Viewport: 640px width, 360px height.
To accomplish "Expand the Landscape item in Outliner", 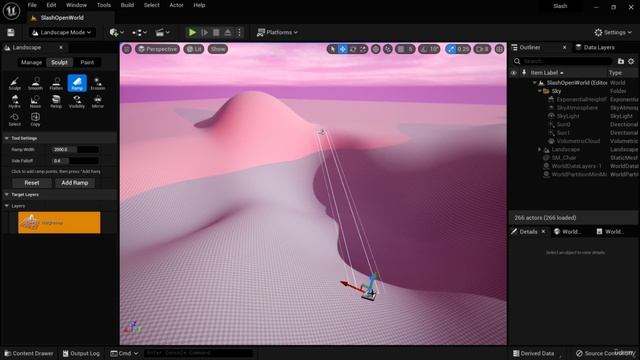I will [540, 149].
